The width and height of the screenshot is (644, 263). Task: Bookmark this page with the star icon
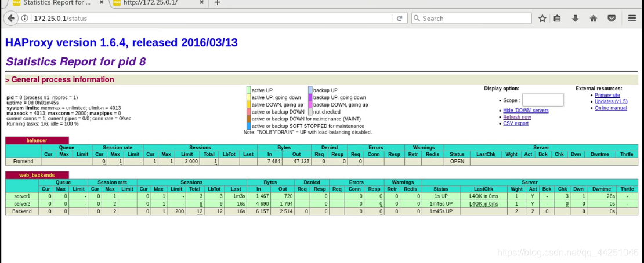542,19
